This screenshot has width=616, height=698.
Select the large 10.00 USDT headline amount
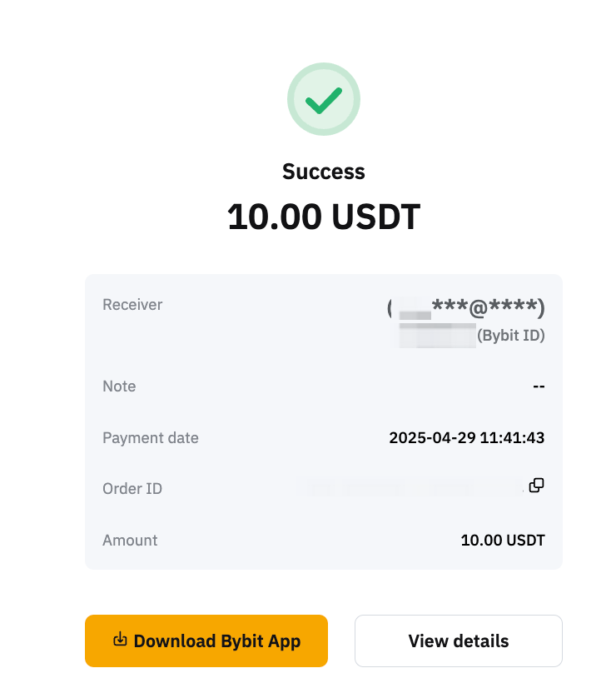(323, 217)
